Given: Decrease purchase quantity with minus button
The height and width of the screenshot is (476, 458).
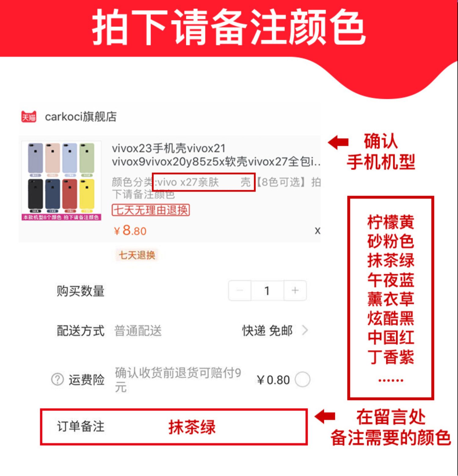Looking at the screenshot, I should click(240, 290).
